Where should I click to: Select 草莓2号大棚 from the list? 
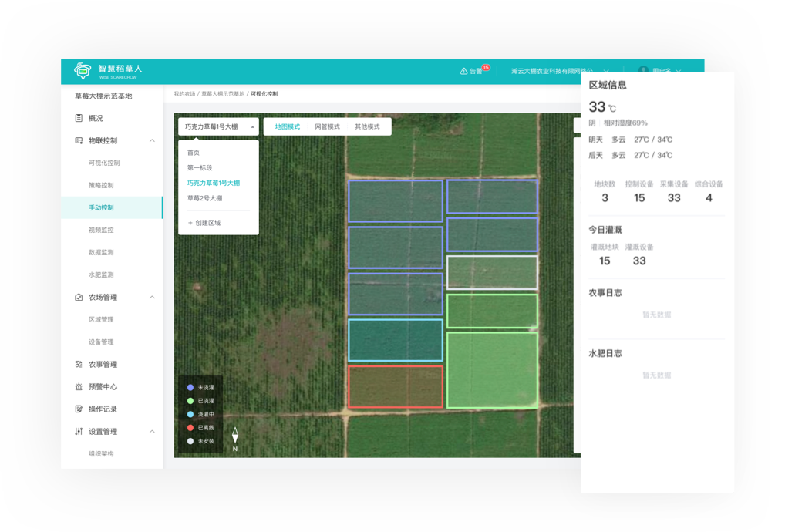204,198
